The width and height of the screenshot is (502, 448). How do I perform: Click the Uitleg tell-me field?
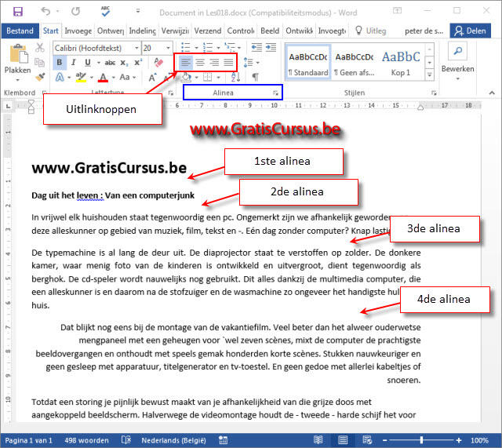[x=371, y=31]
